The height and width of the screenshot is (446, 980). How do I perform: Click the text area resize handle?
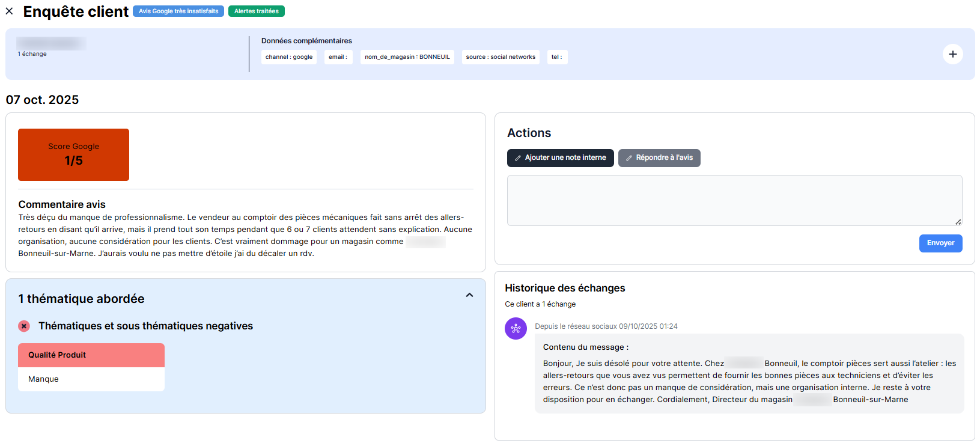click(x=958, y=222)
